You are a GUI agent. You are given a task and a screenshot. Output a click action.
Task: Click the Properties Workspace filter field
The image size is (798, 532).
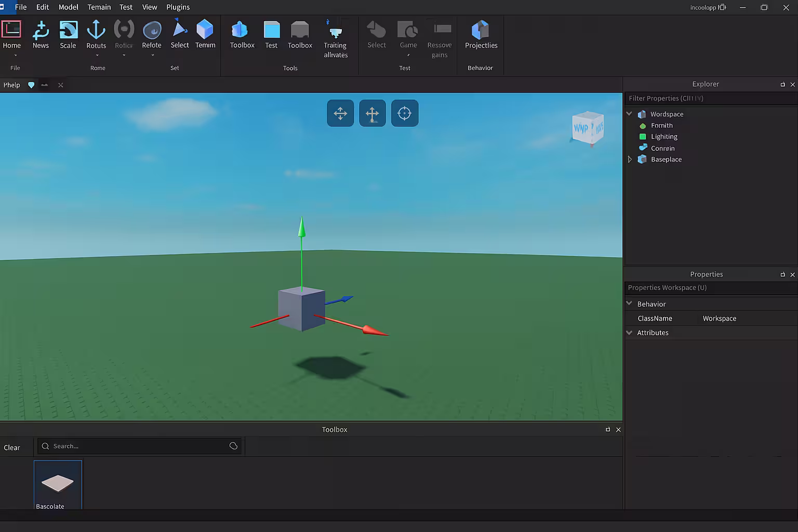click(x=711, y=287)
